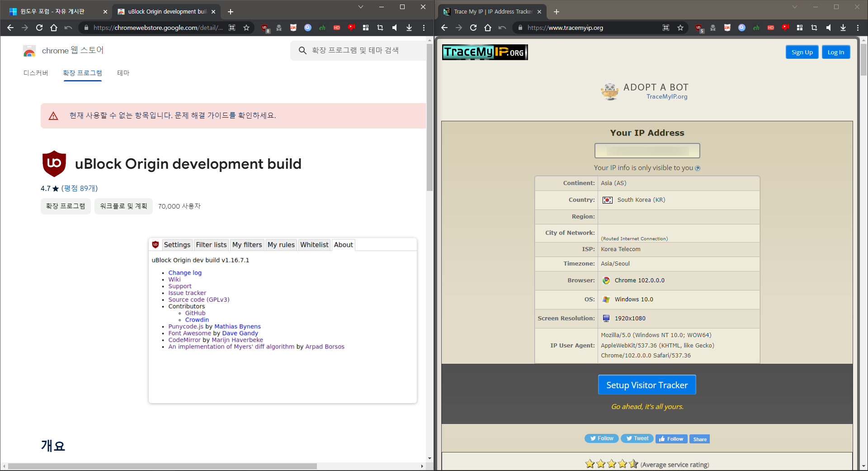Click the extensions and themes search field
This screenshot has width=868, height=471.
tap(358, 50)
